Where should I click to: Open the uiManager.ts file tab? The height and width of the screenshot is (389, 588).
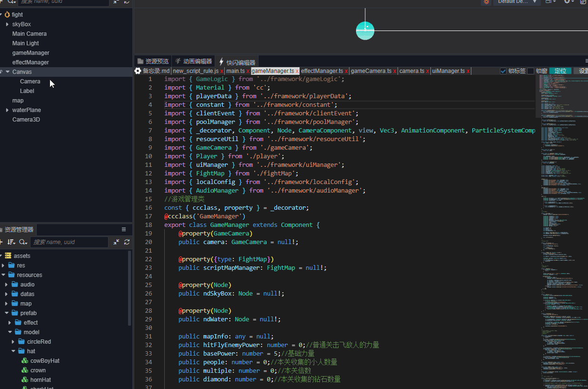coord(448,71)
